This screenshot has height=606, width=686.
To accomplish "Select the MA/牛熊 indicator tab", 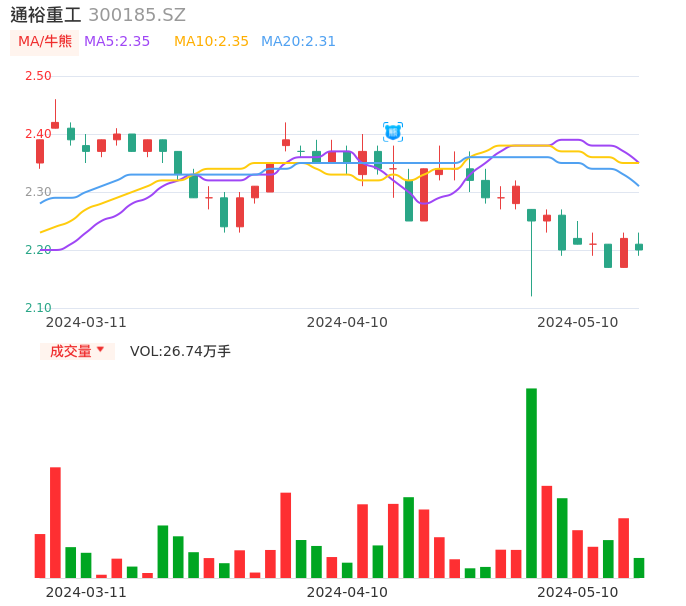I will point(45,42).
